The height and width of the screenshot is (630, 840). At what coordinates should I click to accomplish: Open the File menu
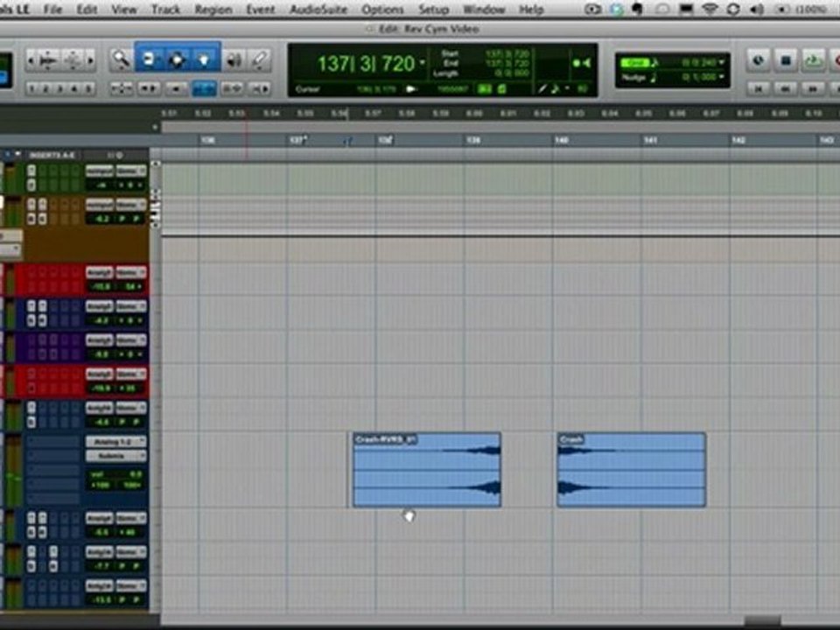[52, 9]
